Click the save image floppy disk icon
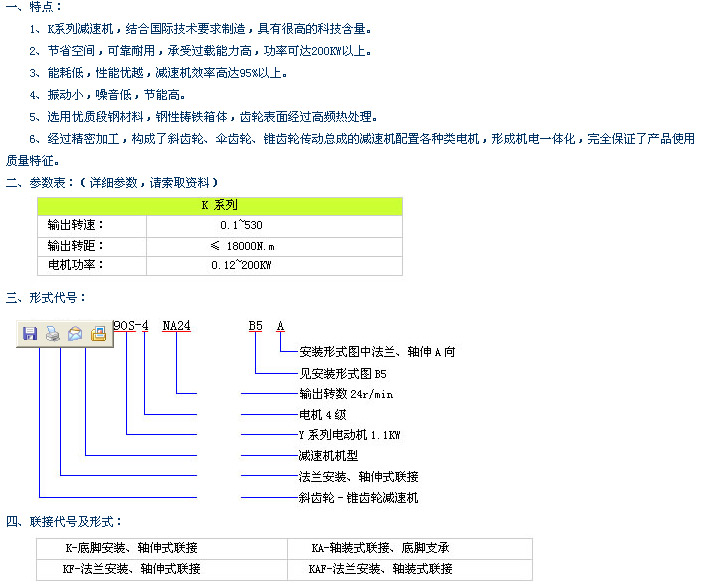704x588 pixels. [x=30, y=334]
